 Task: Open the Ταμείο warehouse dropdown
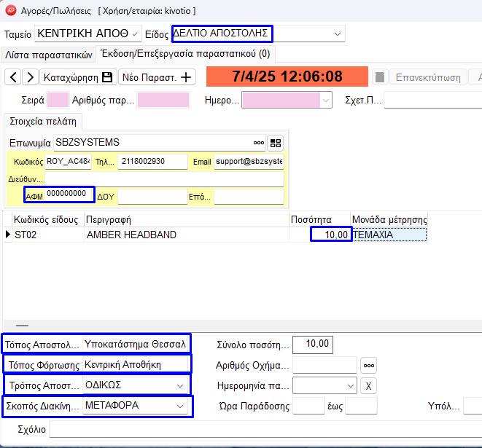point(135,34)
